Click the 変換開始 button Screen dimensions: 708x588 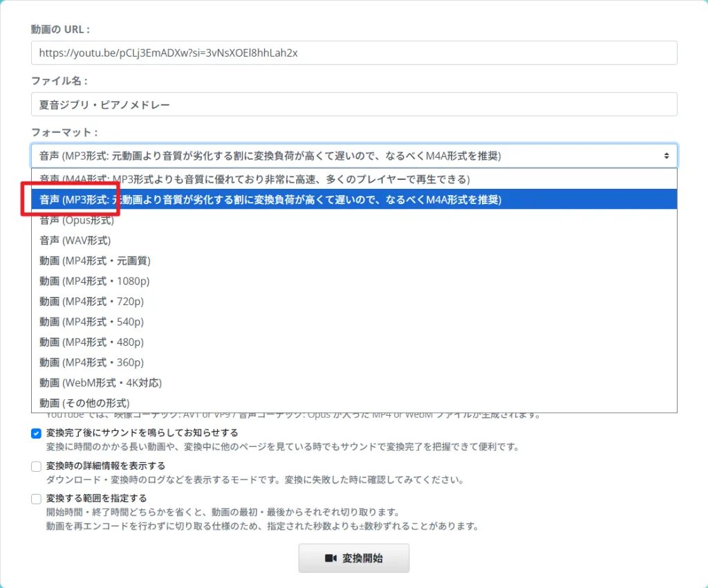click(354, 558)
